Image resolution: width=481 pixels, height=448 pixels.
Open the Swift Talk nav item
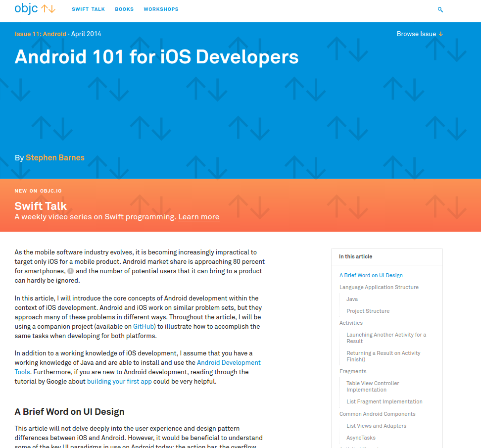pyautogui.click(x=88, y=9)
